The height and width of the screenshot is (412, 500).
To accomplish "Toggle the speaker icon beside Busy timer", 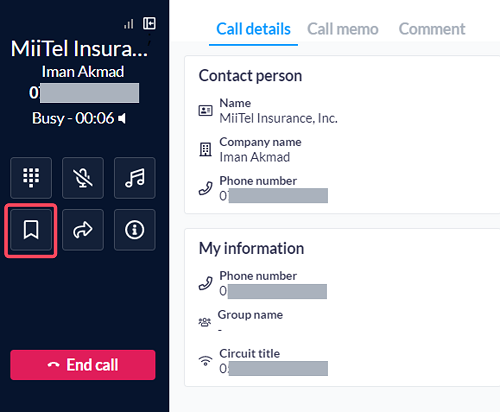I will click(x=122, y=118).
